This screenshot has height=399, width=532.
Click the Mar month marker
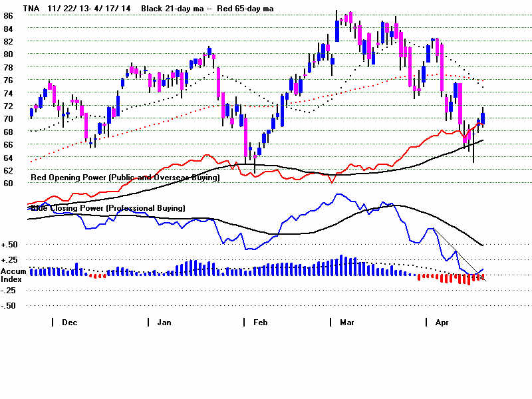[x=347, y=323]
